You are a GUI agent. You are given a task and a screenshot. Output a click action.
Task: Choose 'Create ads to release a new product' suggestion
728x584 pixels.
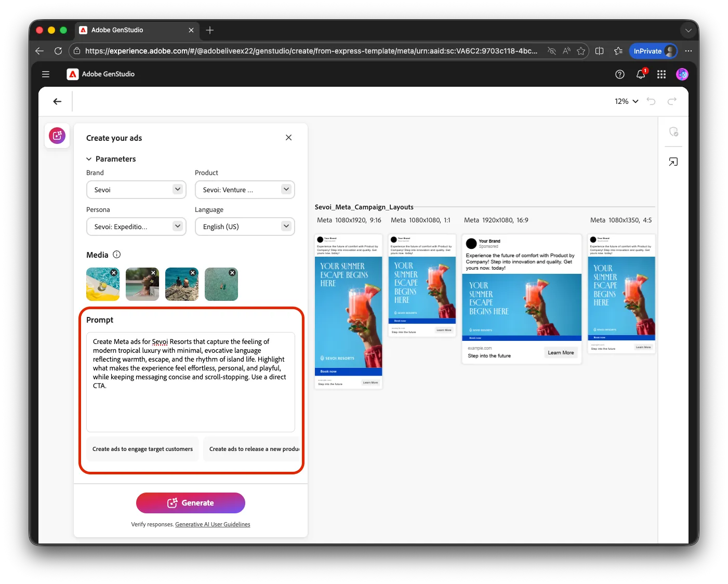pos(252,449)
